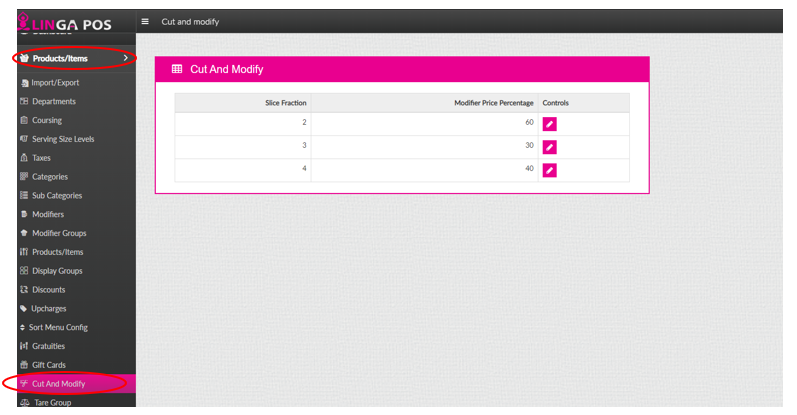The height and width of the screenshot is (415, 797).
Task: Open Serving Size Levels page
Action: 63,139
